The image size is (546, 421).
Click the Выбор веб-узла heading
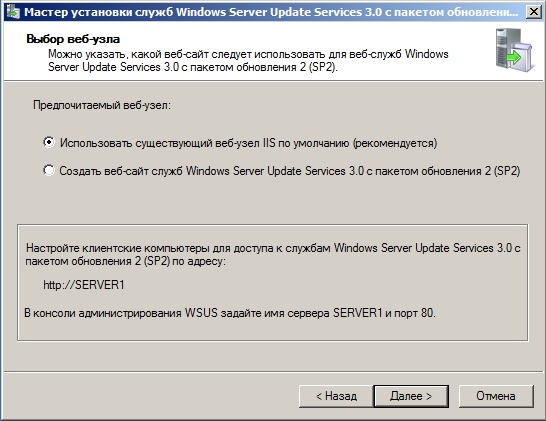(x=73, y=39)
